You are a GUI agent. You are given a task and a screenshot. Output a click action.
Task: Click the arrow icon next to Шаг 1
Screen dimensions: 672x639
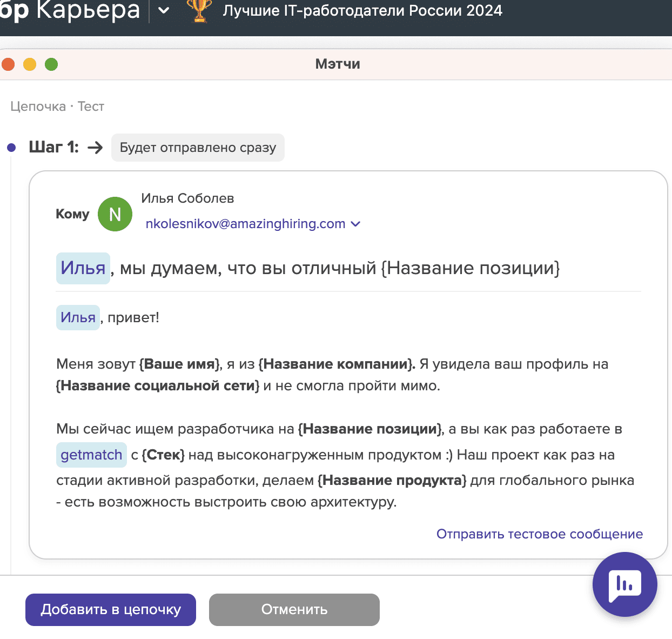(95, 148)
